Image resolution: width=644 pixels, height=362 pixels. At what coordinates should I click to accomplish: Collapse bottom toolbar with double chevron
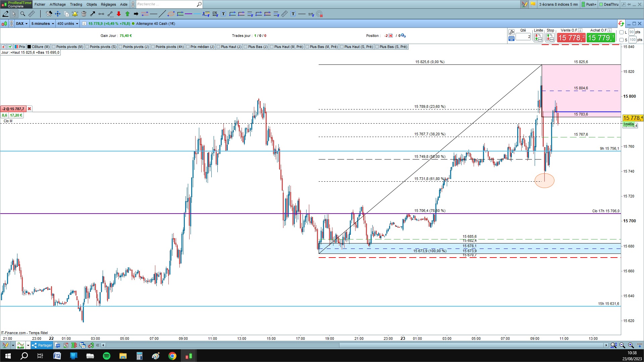[x=98, y=345]
